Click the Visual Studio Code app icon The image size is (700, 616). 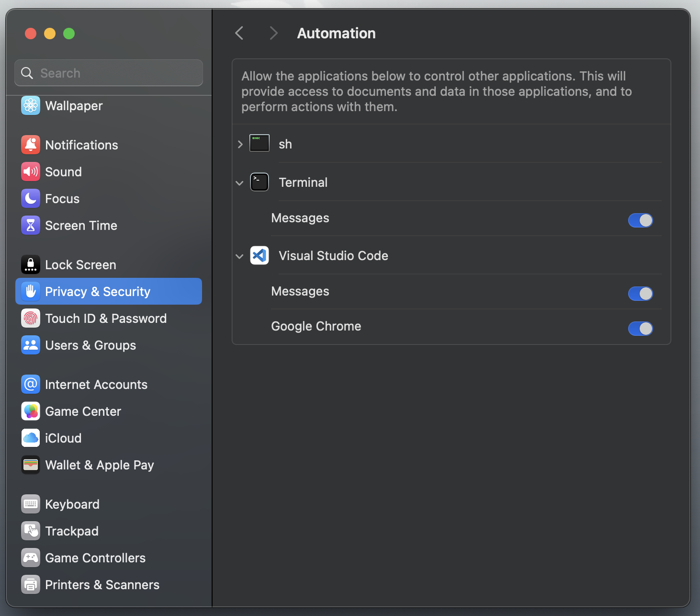(x=260, y=255)
